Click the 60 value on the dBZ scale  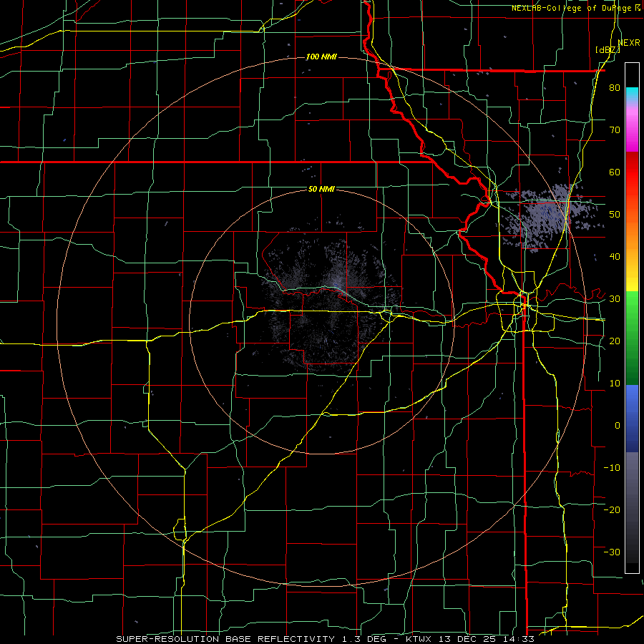tap(615, 172)
